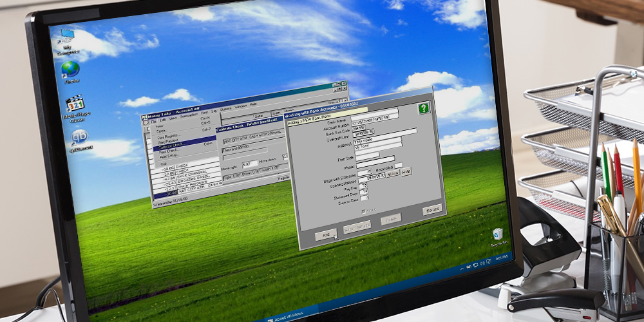
Task: Launch the qBittorrent desktop icon
Action: pos(80,140)
